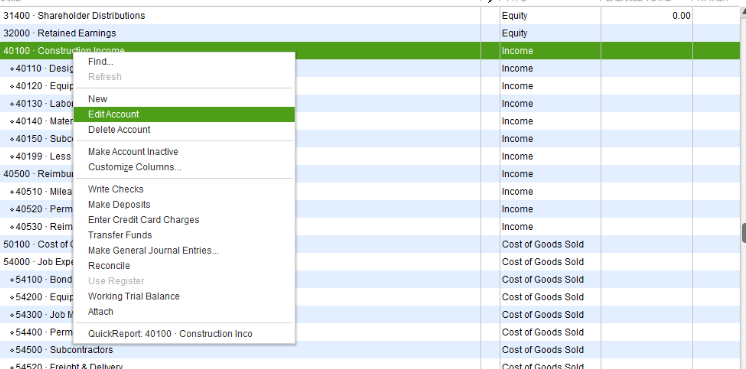Click the 0.00 balance of Shareholder Distributions

tap(681, 16)
